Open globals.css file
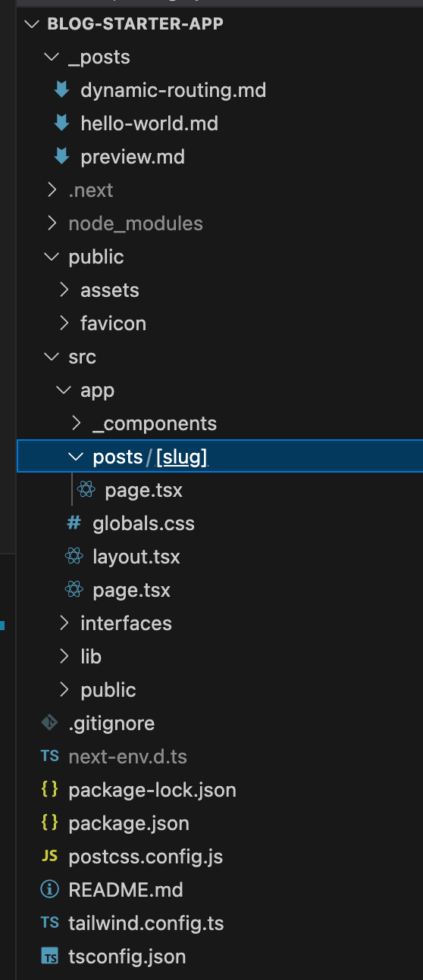The image size is (423, 980). [144, 523]
